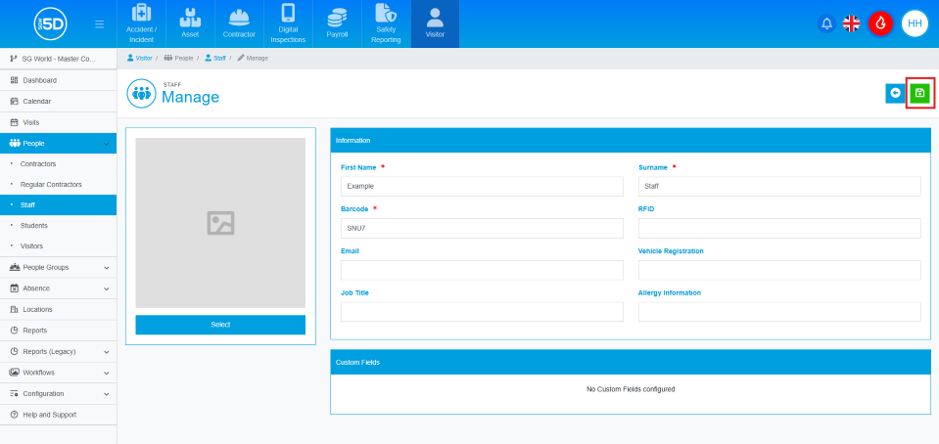Open the Safety Reporting module
This screenshot has width=939, height=444.
coord(386,24)
